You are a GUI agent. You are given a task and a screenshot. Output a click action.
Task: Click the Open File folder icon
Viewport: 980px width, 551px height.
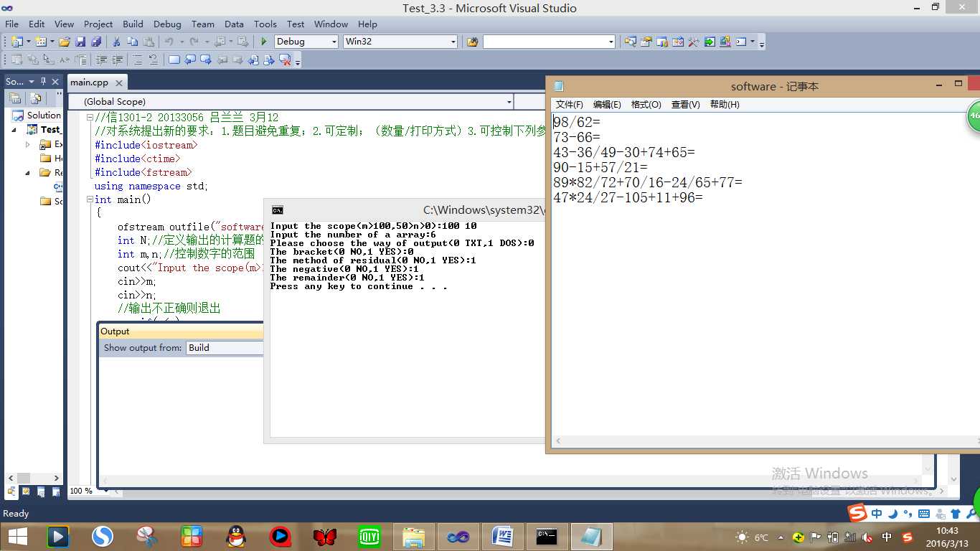coord(65,42)
